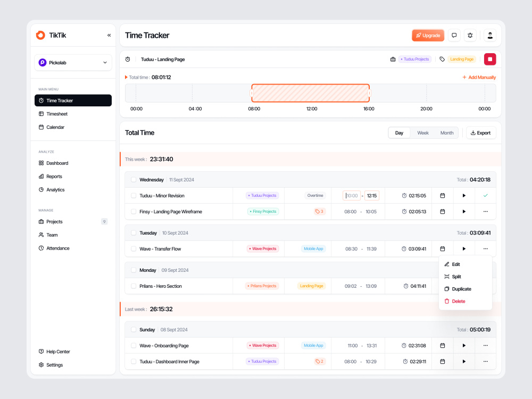The height and width of the screenshot is (399, 532).
Task: Click Add Manually link
Action: (x=479, y=77)
